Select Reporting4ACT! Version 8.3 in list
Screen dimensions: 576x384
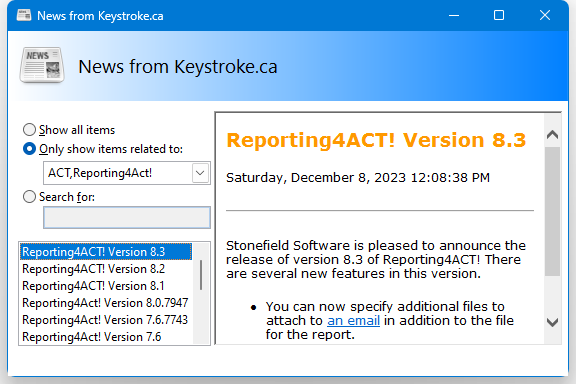(x=106, y=252)
